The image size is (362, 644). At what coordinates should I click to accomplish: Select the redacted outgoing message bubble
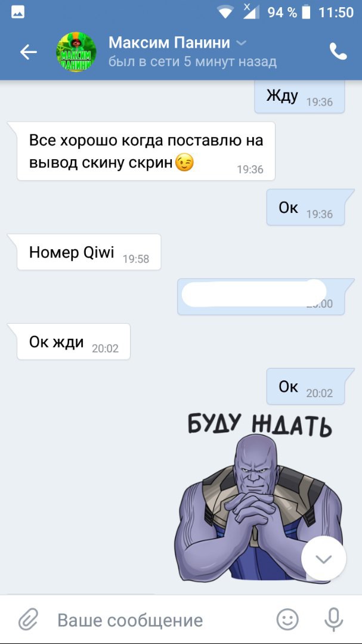[x=261, y=297]
